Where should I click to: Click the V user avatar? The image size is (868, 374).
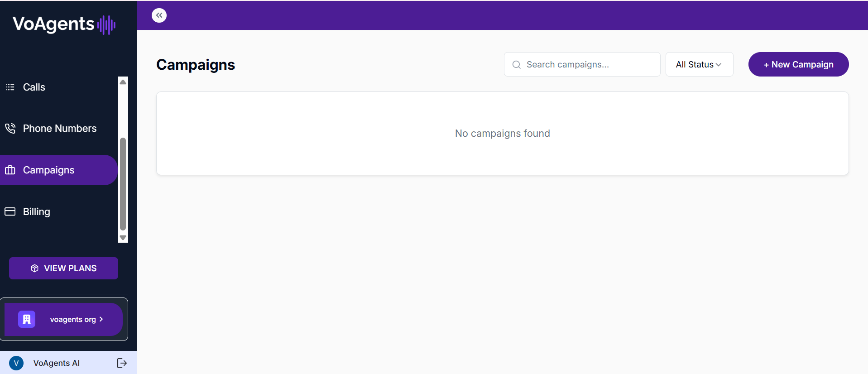click(16, 363)
